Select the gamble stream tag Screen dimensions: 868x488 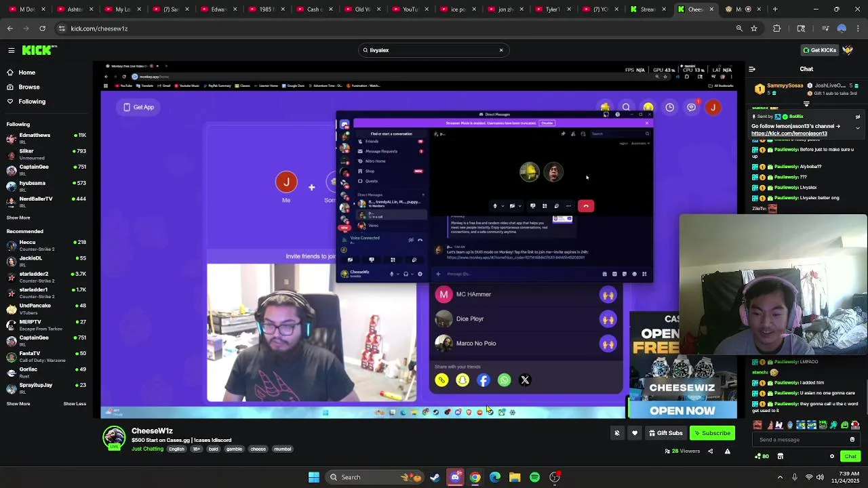[234, 449]
